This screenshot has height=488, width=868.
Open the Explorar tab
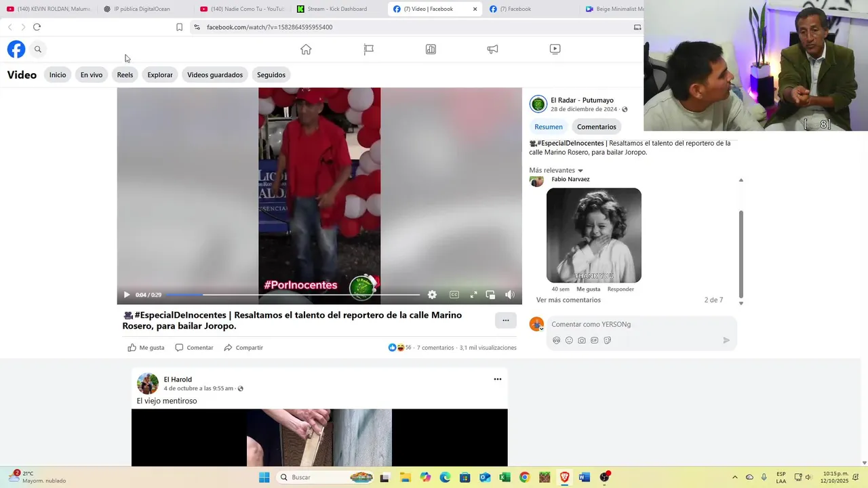click(x=160, y=75)
